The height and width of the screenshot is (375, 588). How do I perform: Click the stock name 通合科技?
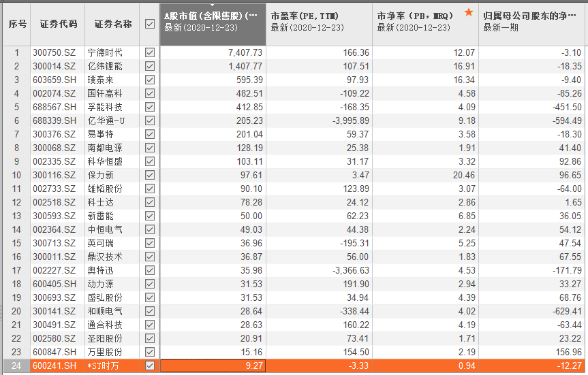click(x=105, y=325)
